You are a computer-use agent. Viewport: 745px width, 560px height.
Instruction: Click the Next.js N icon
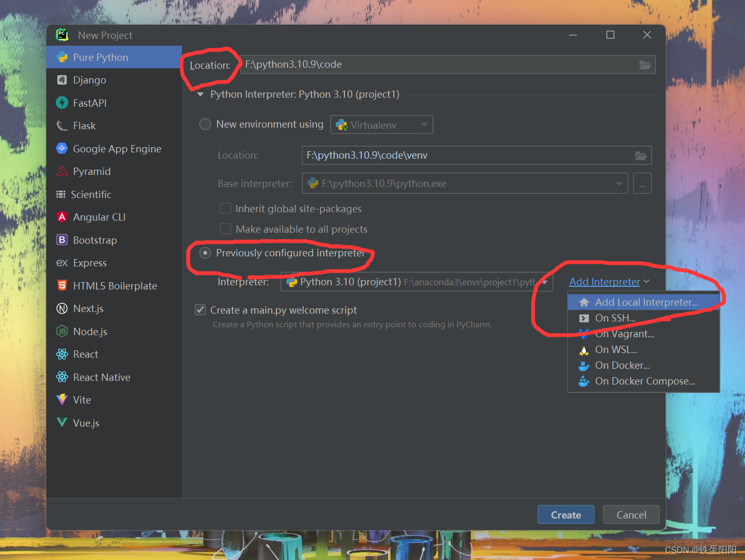[x=62, y=308]
